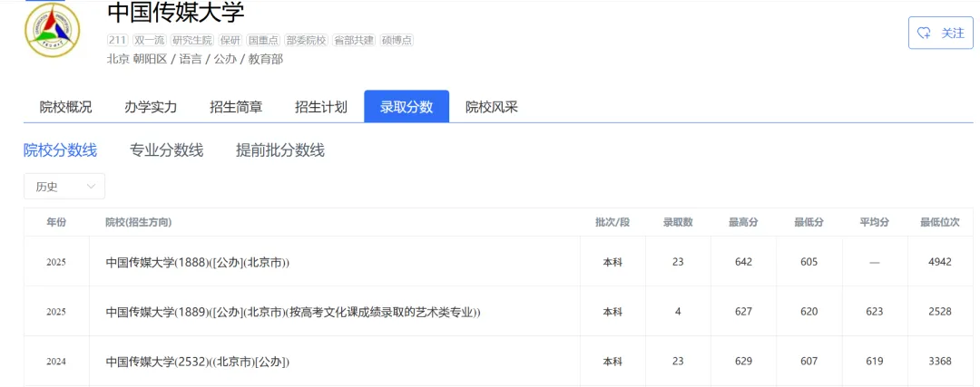Click the 211 tag
This screenshot has width=980, height=387.
tap(117, 40)
